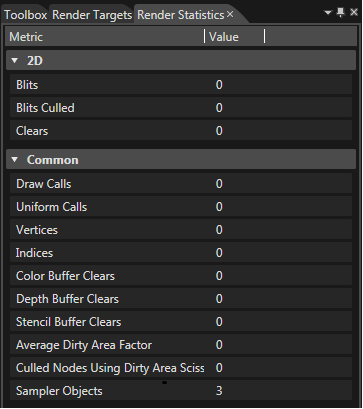This screenshot has height=409, width=363.
Task: Collapse the Common section triangle
Action: pos(14,160)
